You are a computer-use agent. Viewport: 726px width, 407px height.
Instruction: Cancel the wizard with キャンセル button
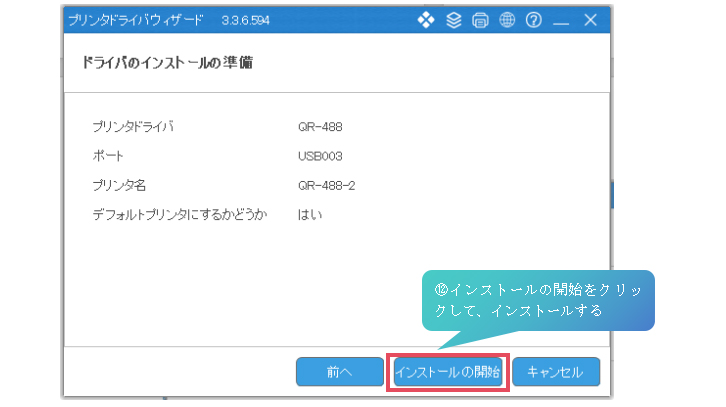[556, 371]
